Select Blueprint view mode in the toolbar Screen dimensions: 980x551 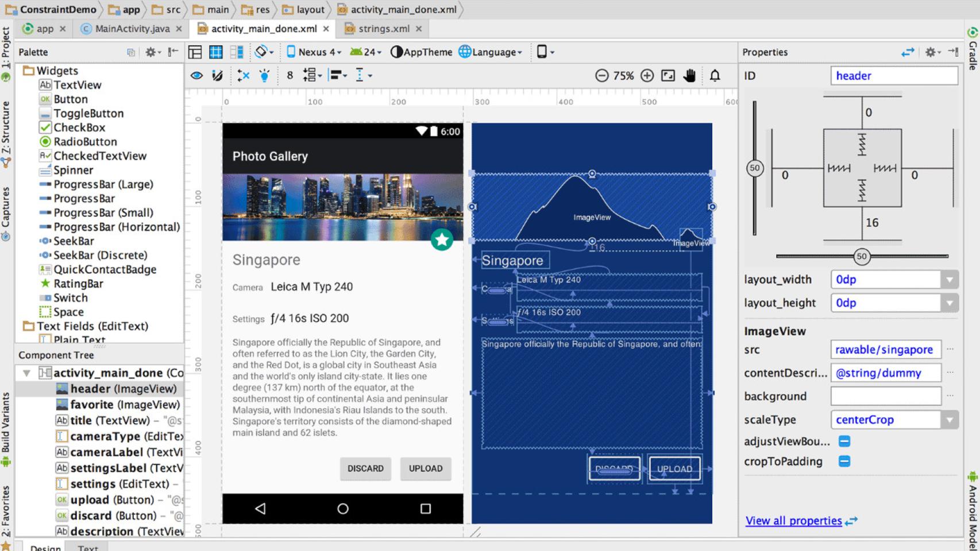[216, 52]
